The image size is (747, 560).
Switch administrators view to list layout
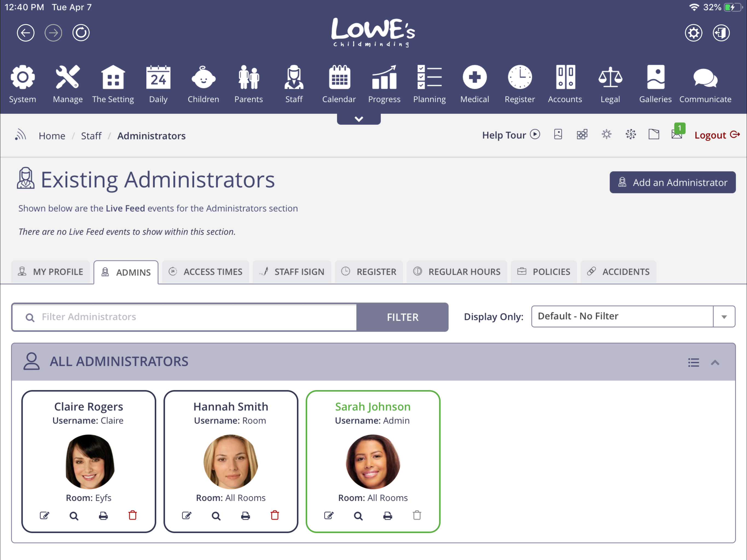693,362
